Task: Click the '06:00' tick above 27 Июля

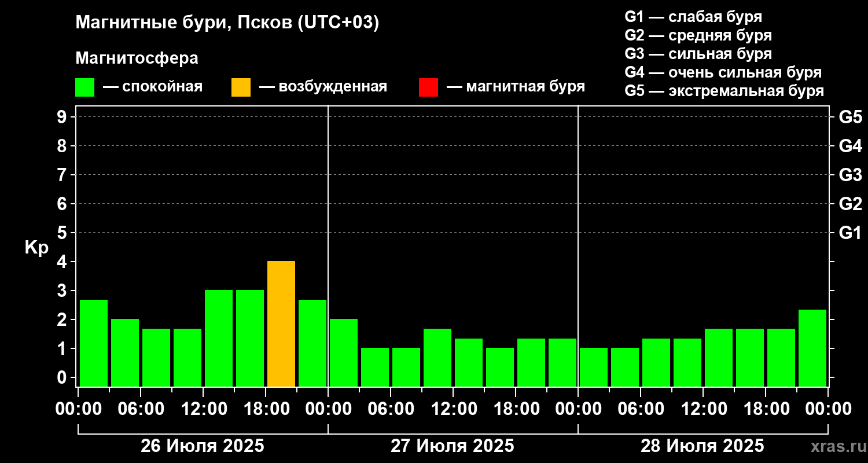Action: coord(391,409)
